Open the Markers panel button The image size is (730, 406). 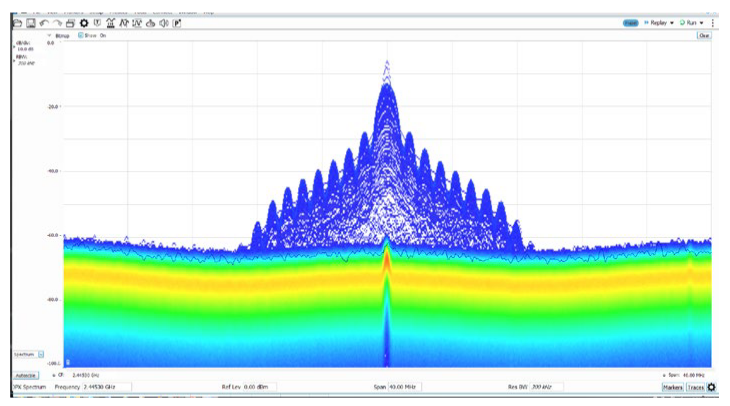point(672,386)
